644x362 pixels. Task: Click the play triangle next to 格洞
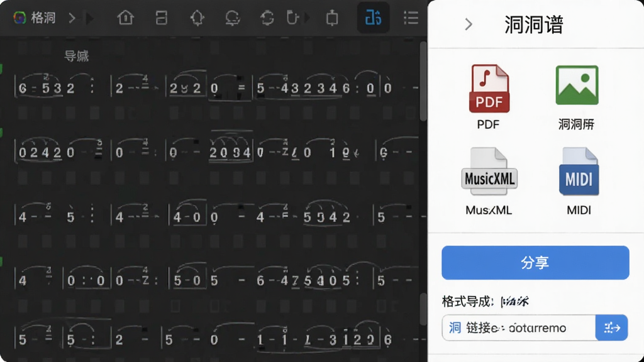89,18
